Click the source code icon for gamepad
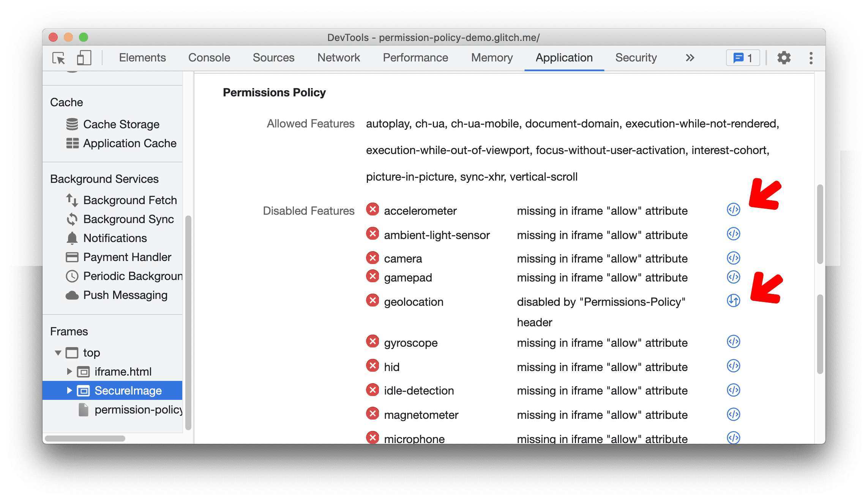 pos(731,278)
